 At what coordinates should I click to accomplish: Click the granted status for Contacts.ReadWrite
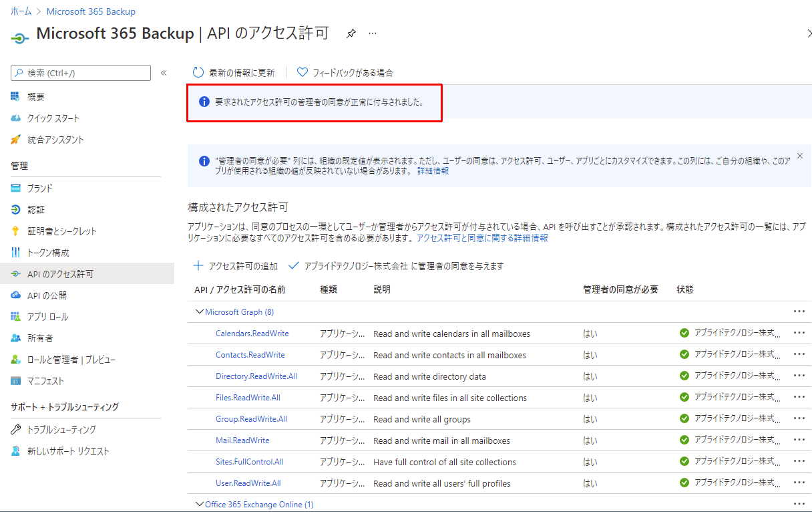[730, 355]
